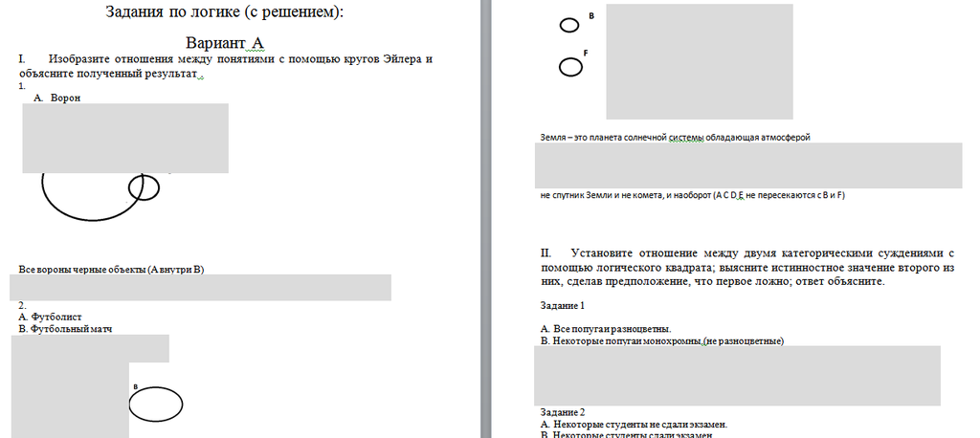
Task: Click the title 'Задания по логике (с решением):'
Action: pyautogui.click(x=223, y=12)
